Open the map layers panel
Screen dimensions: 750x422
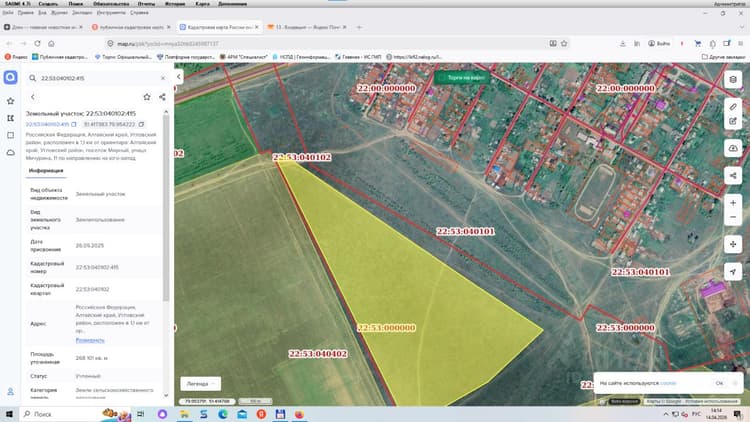pos(733,79)
